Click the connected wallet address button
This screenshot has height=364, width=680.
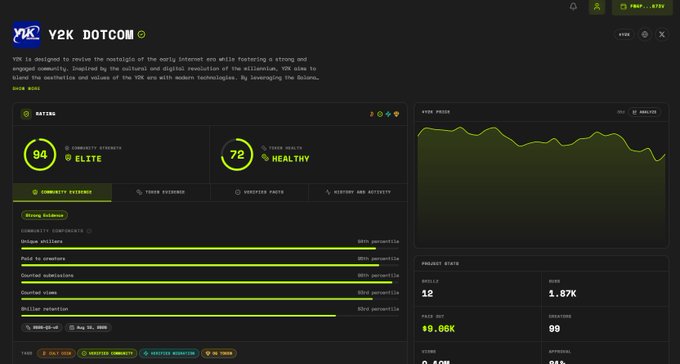(642, 7)
